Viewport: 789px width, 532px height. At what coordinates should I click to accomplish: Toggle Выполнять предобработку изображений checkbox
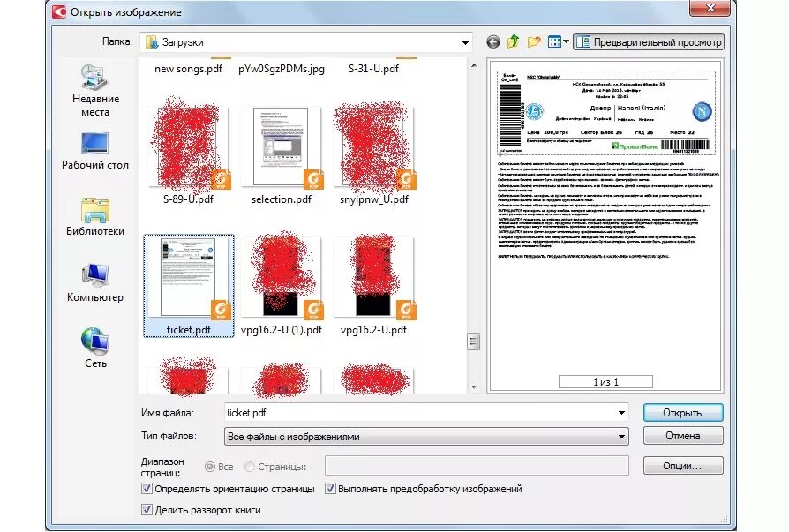(x=330, y=488)
